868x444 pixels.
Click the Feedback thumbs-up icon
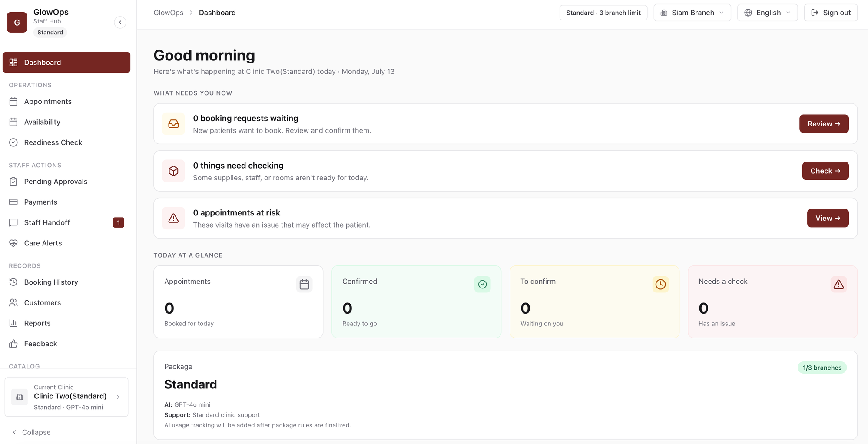pyautogui.click(x=13, y=344)
